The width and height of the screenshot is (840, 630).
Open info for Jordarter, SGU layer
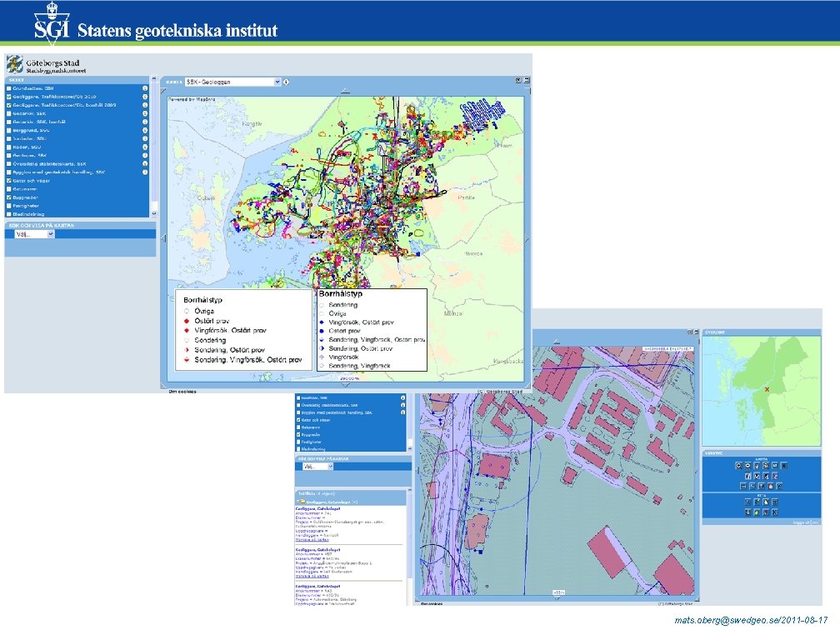[x=145, y=138]
